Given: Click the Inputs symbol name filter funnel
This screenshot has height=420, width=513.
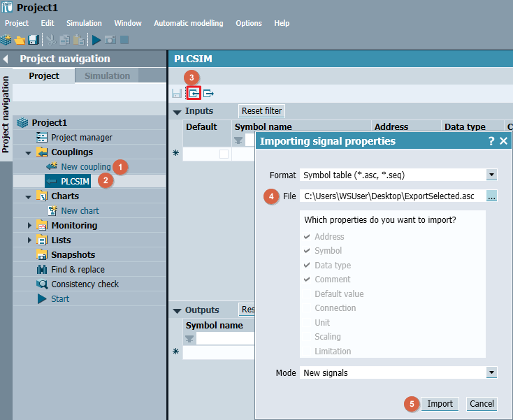Looking at the screenshot, I should point(238,140).
